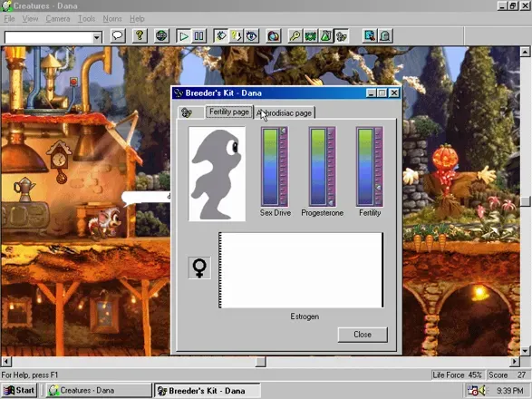This screenshot has width=532, height=399.
Task: Open the Tools menu
Action: (86, 19)
